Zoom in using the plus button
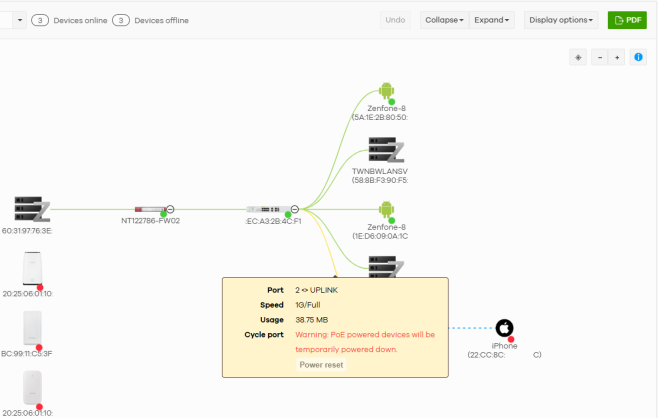The image size is (658, 418). [617, 57]
